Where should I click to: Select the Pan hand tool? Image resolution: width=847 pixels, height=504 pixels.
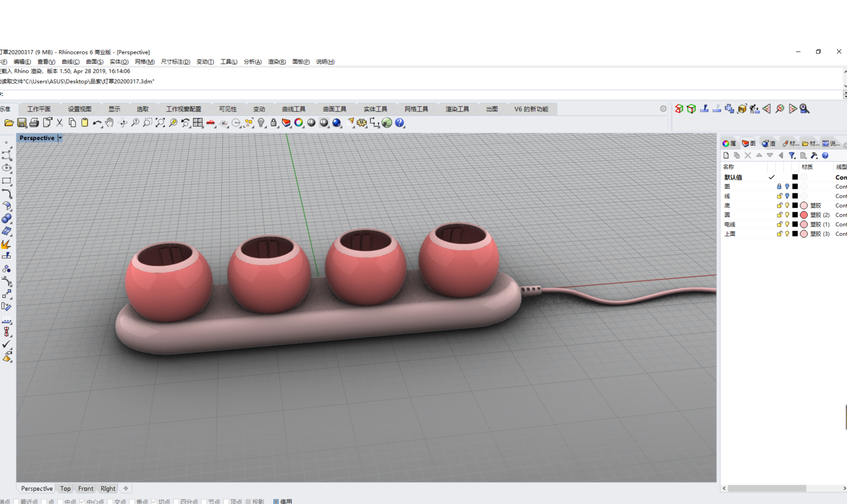tap(109, 123)
